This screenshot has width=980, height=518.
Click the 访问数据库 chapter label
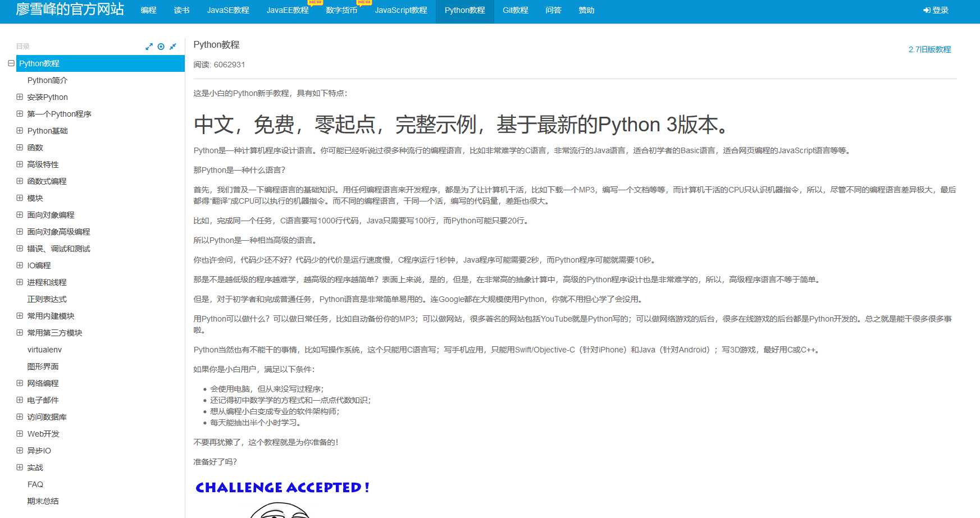coord(47,417)
